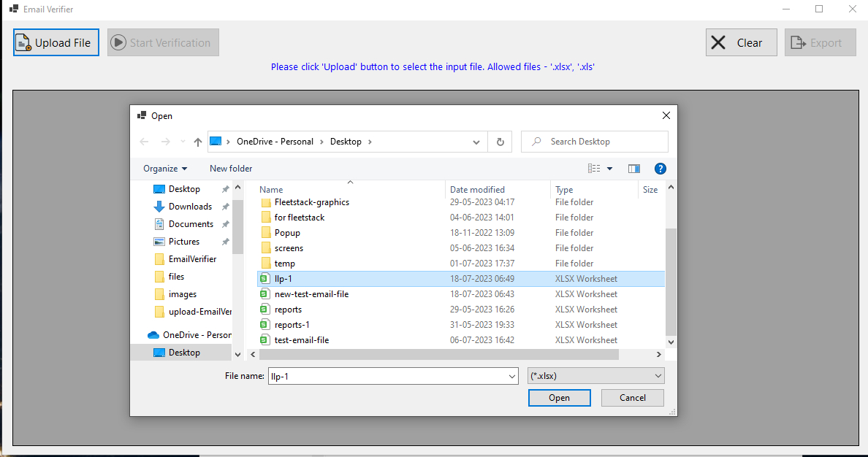Click the spreadsheet icon of reports-1
Viewport: 868px width, 457px height.
point(264,325)
